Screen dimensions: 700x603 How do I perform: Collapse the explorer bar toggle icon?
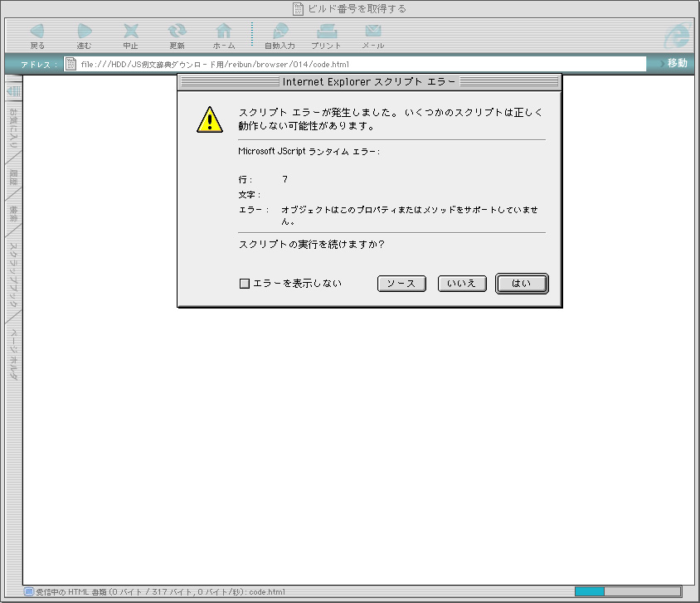(14, 91)
